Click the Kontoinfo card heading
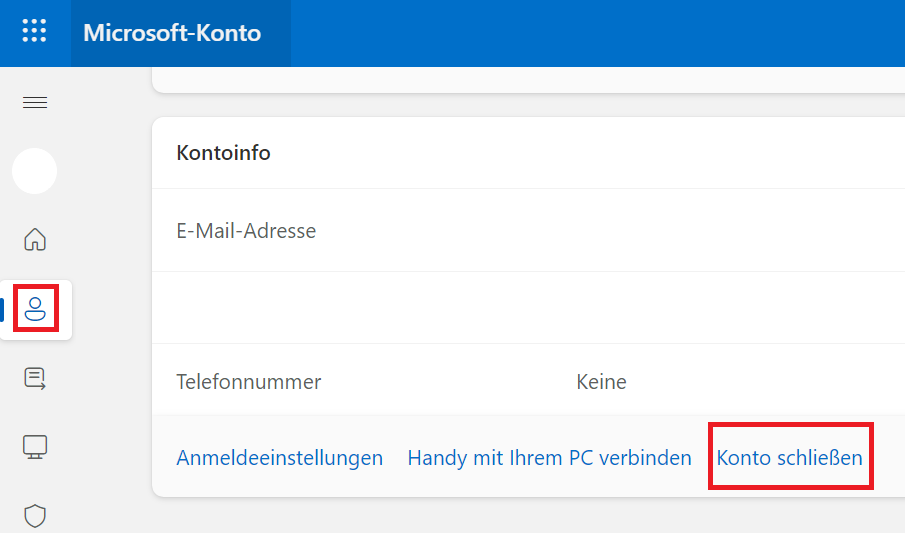Image resolution: width=905 pixels, height=533 pixels. pos(223,153)
